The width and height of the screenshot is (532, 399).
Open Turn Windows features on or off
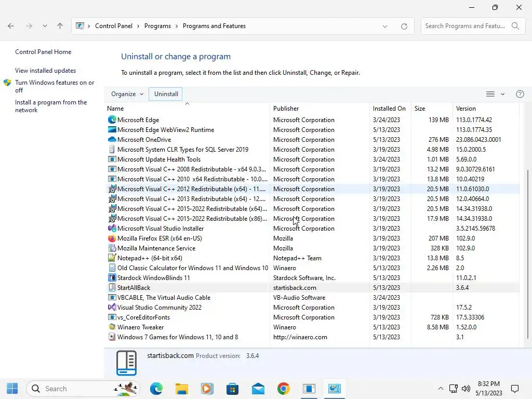54,86
